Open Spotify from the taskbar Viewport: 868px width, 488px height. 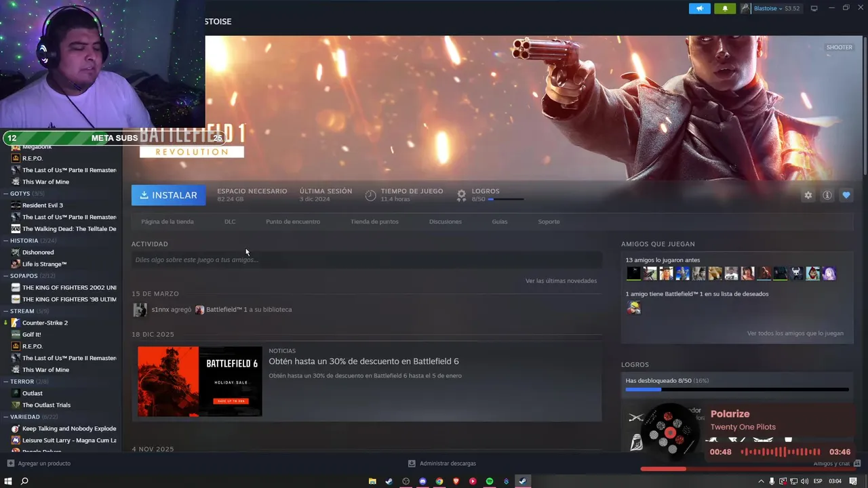(490, 481)
